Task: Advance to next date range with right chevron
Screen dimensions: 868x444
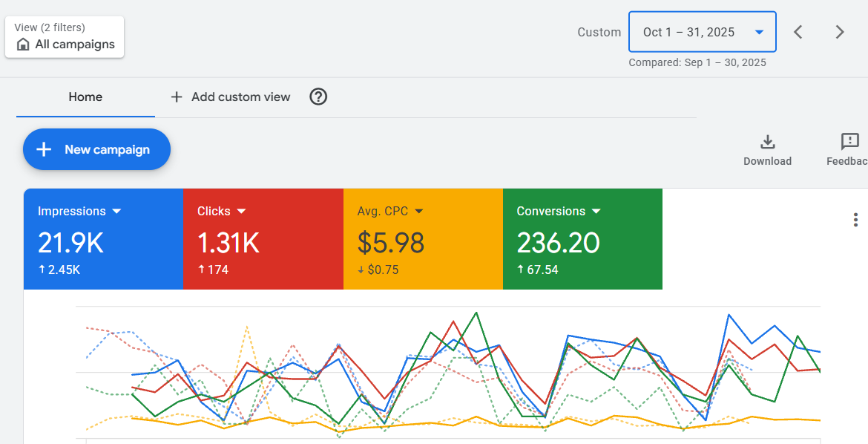Action: 840,32
